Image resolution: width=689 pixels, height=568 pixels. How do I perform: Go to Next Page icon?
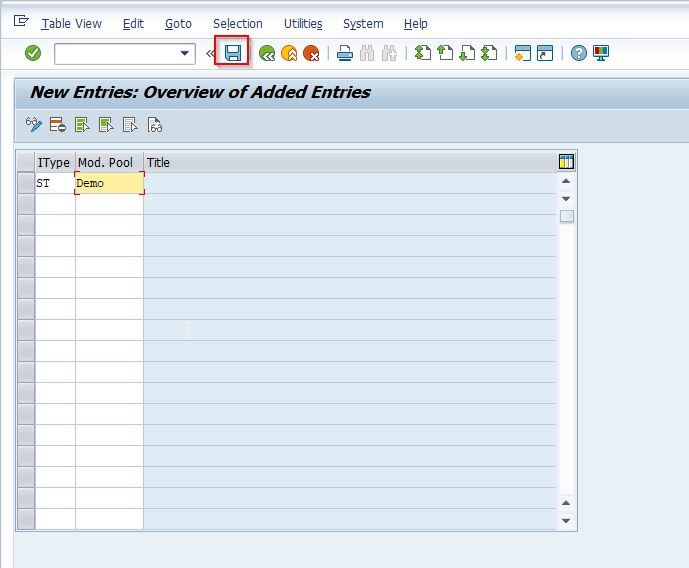pyautogui.click(x=467, y=53)
